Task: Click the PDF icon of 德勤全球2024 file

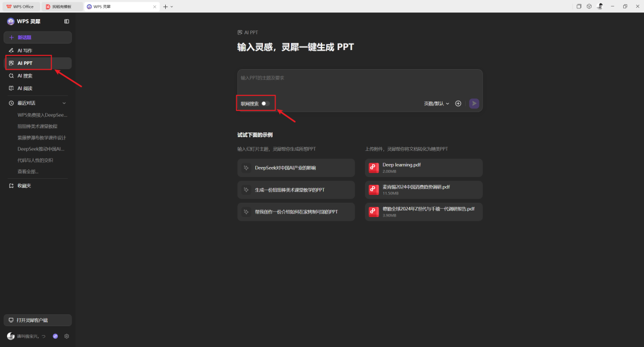Action: (374, 212)
